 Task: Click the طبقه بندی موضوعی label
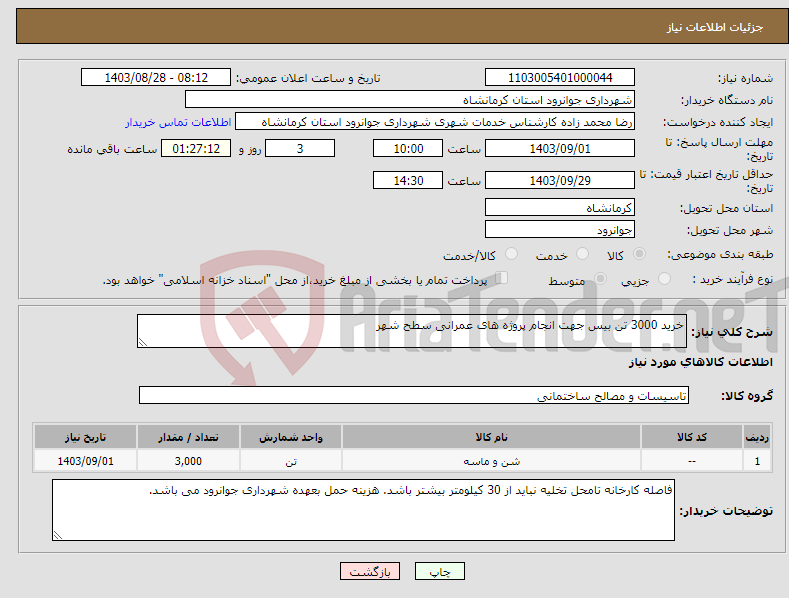(x=720, y=254)
